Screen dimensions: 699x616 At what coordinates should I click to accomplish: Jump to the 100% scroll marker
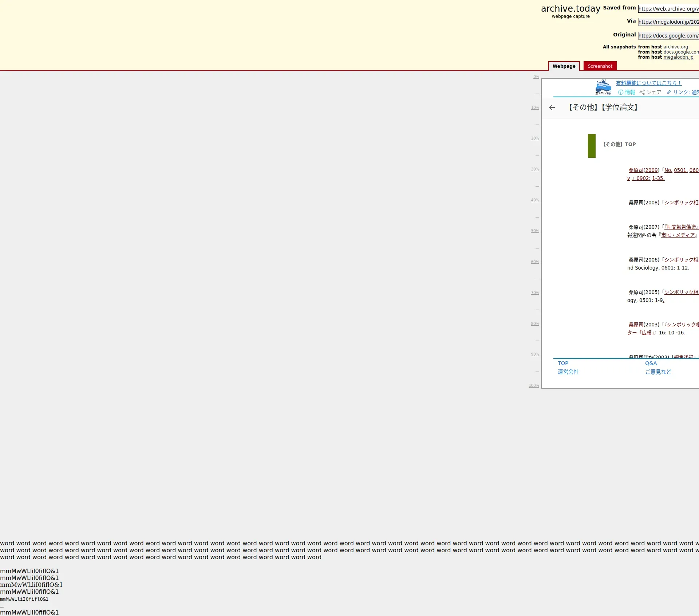tap(534, 386)
